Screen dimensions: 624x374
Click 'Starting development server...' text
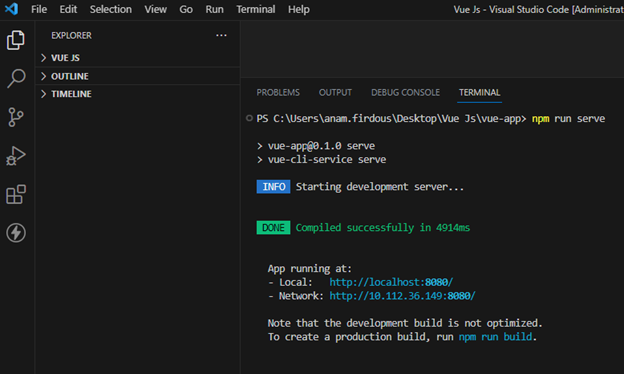(x=380, y=187)
